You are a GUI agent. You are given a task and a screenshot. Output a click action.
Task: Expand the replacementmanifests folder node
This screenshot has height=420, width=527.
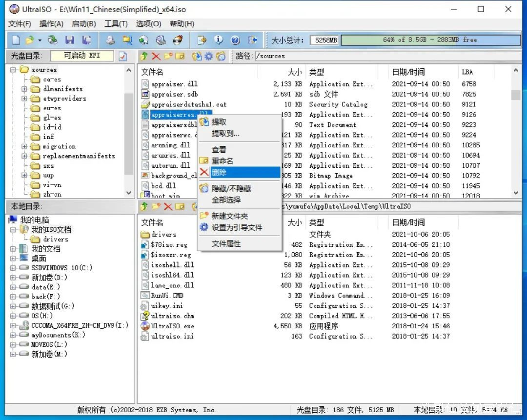click(24, 156)
